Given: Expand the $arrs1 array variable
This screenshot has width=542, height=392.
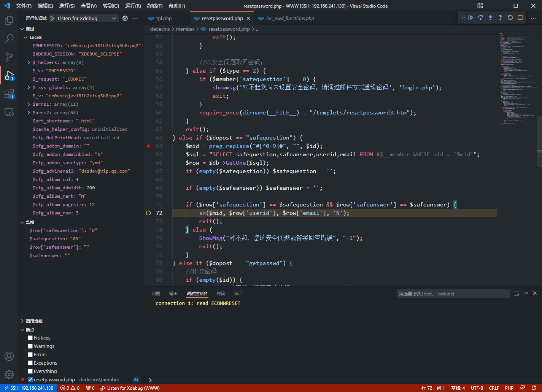Looking at the screenshot, I should click(x=29, y=104).
